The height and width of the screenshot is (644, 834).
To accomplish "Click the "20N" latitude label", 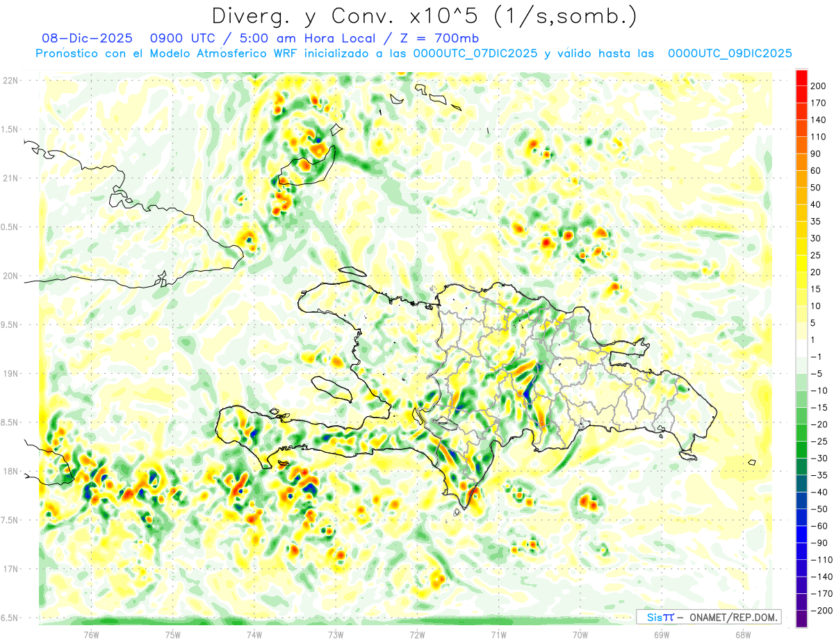I will 10,276.
